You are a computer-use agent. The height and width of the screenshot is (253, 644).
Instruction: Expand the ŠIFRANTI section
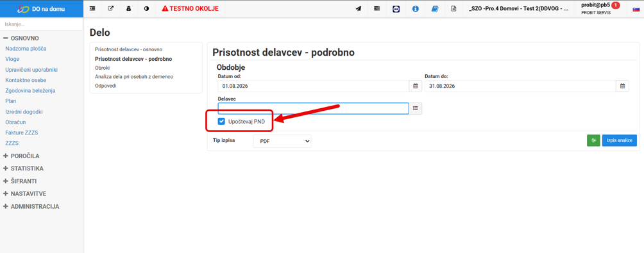tap(21, 181)
